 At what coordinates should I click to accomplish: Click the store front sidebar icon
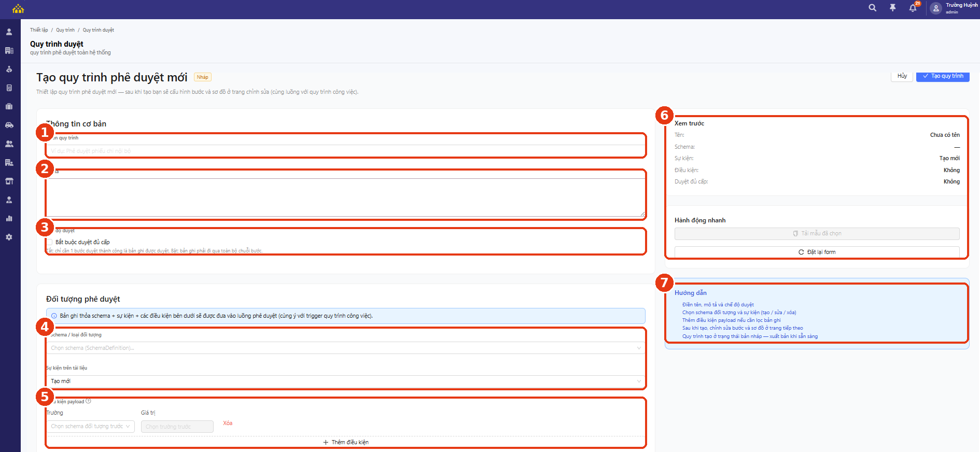(x=9, y=181)
